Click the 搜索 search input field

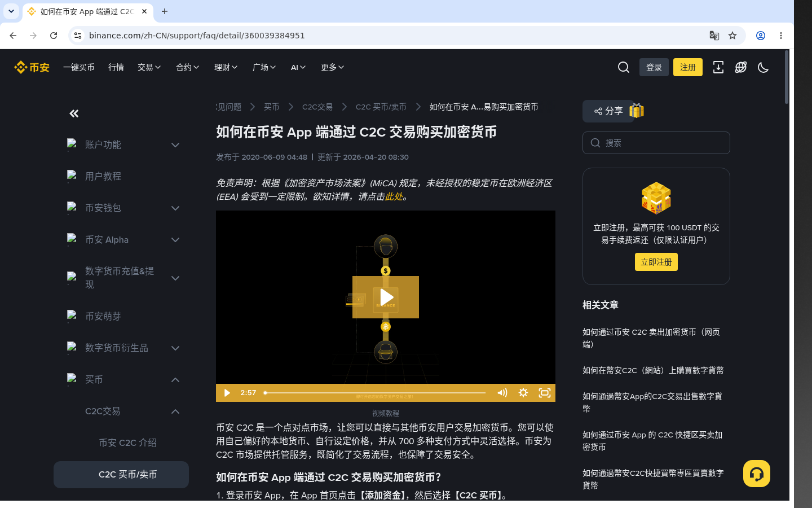(x=656, y=143)
